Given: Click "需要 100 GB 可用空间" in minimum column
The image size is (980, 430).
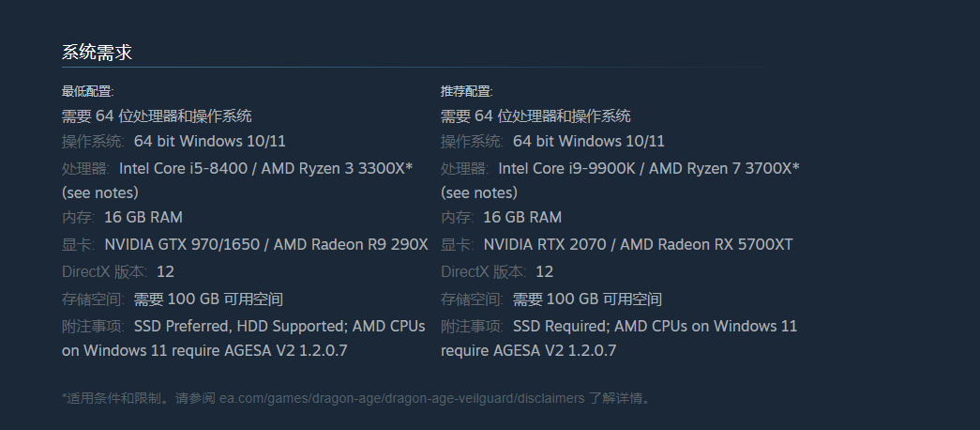Looking at the screenshot, I should tap(208, 299).
